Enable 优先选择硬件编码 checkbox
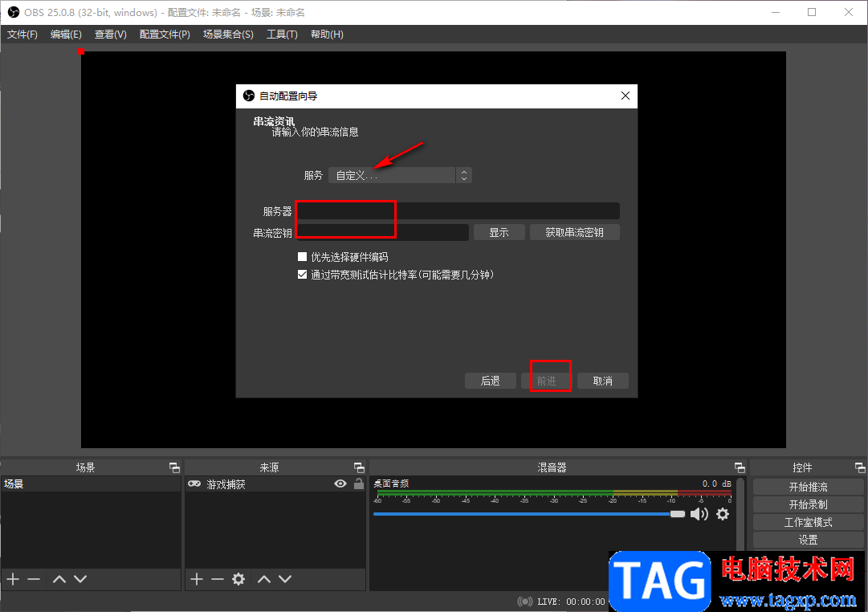 tap(302, 257)
